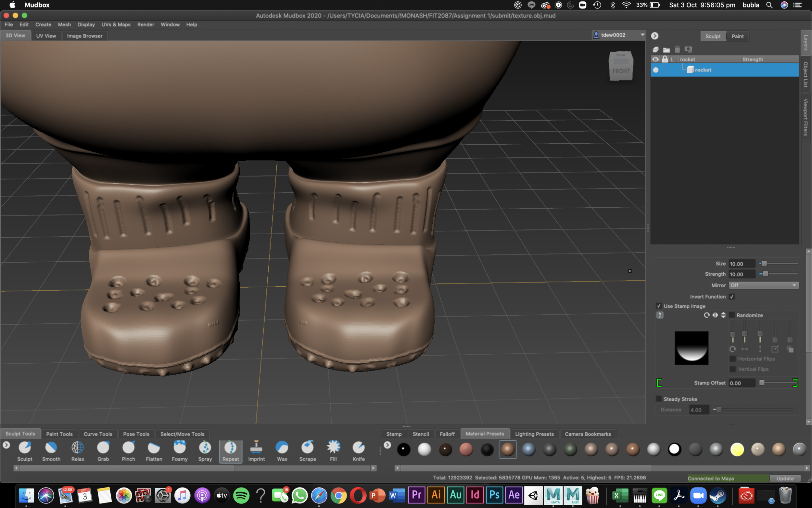Toggle Use Stamp Image checkbox
Screen dimensions: 812x508
(x=659, y=306)
